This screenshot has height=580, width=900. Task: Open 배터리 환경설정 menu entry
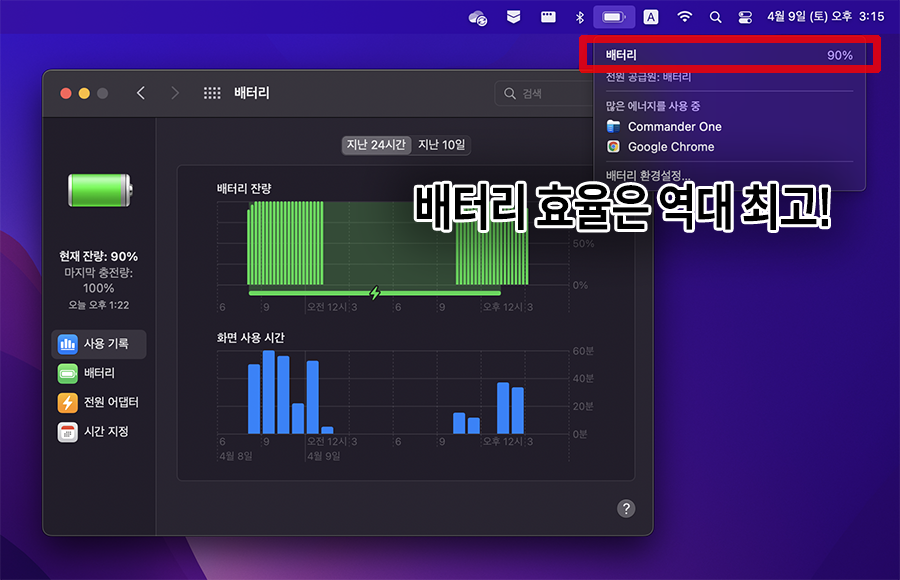648,175
